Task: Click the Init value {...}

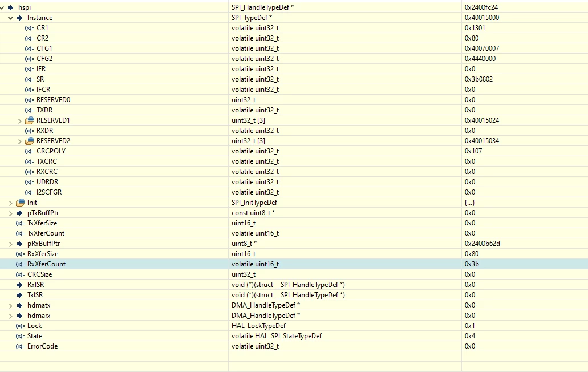Action: [x=469, y=203]
